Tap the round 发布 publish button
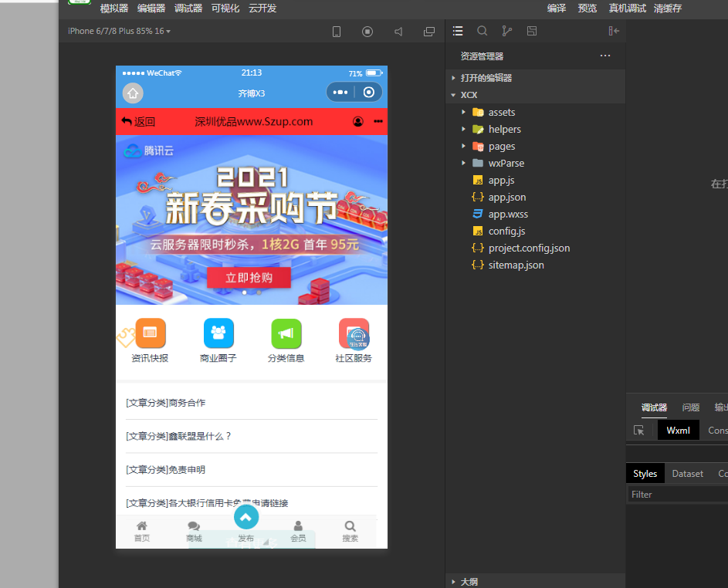This screenshot has height=588, width=728. coord(246,517)
